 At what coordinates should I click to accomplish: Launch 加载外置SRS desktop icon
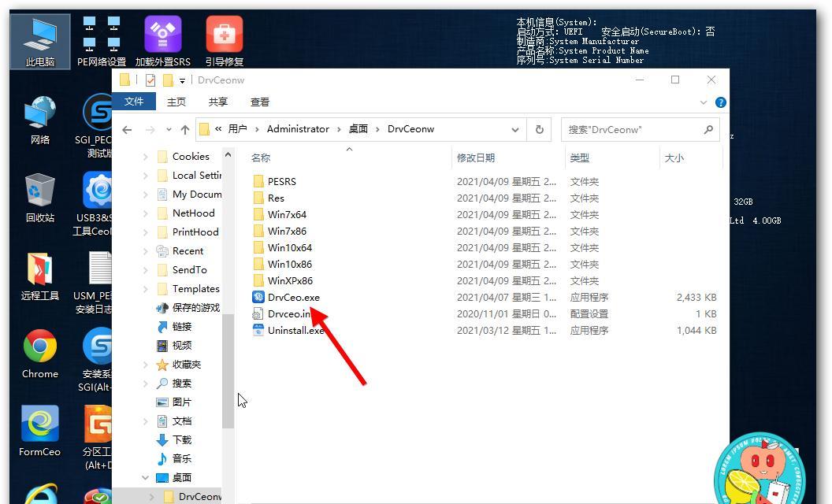[163, 42]
